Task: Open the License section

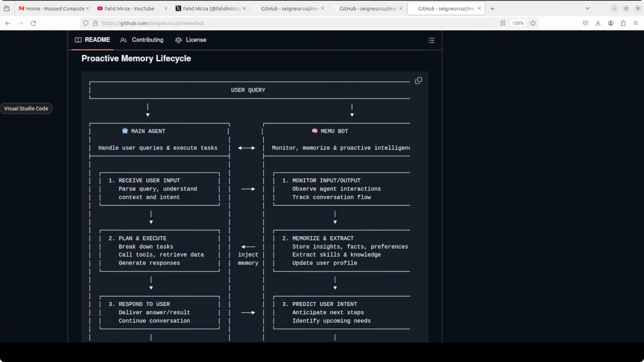Action: (x=196, y=40)
